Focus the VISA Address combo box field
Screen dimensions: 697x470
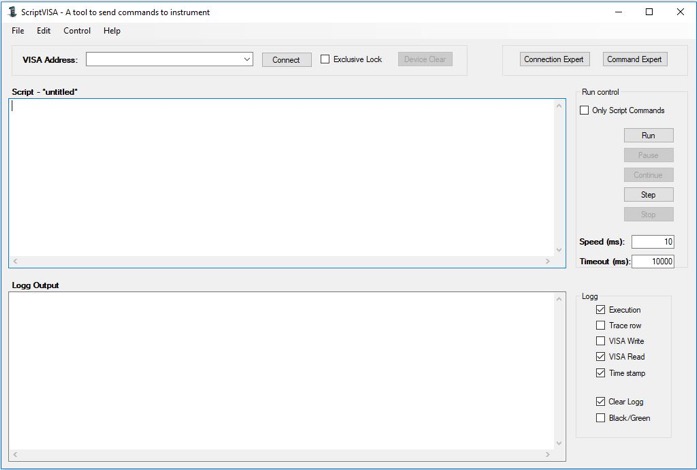(x=169, y=59)
